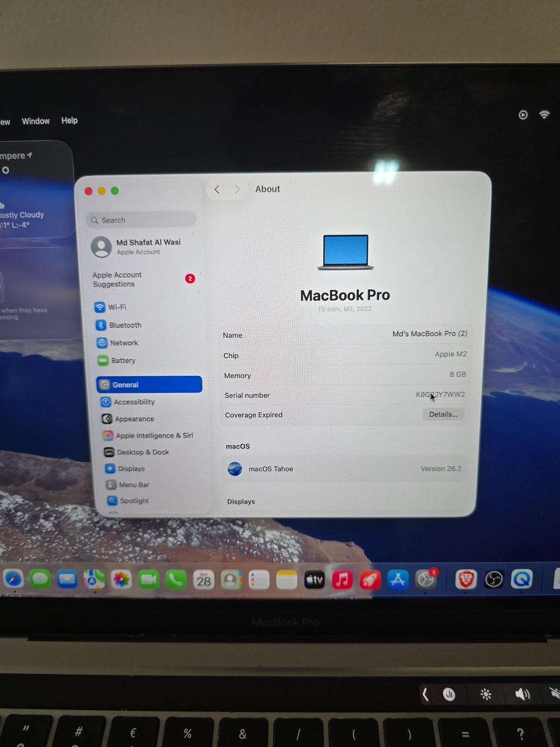
Task: Click the Coverage Details button
Action: click(443, 414)
